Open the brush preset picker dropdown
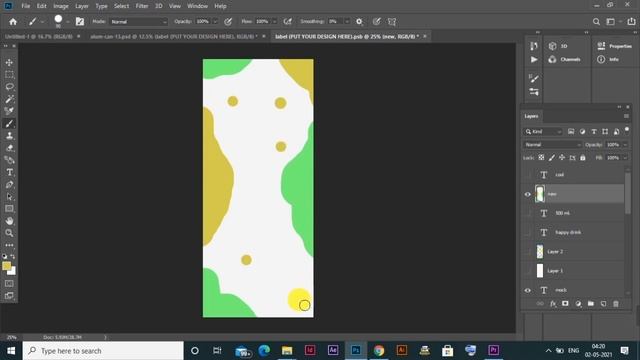Image resolution: width=640 pixels, height=360 pixels. (x=67, y=22)
